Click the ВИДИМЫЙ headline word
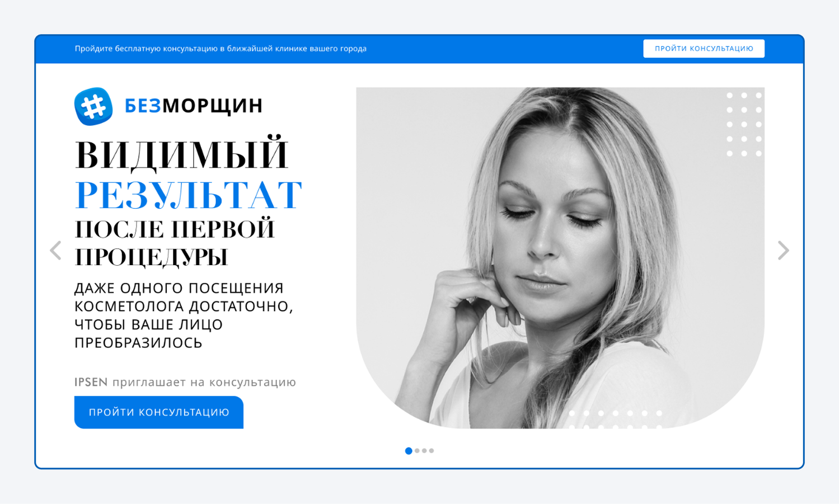Screen dimensions: 839x504 (x=182, y=155)
